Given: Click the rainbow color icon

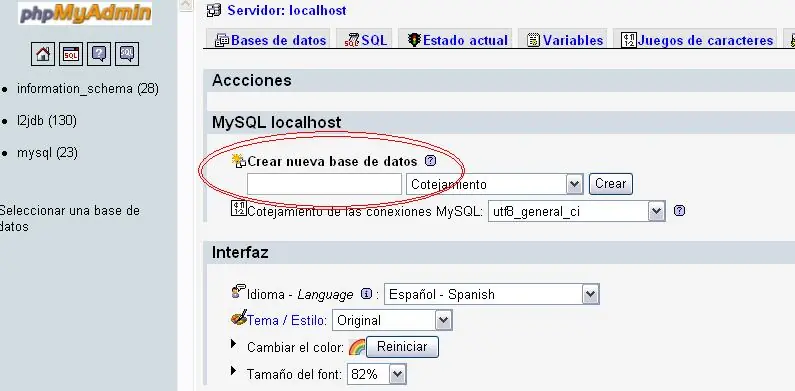Looking at the screenshot, I should [x=357, y=347].
